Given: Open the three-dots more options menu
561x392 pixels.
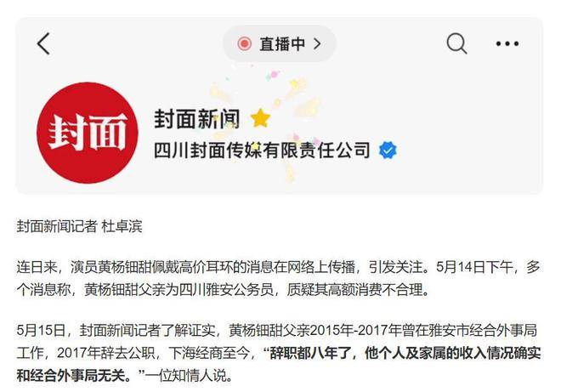Looking at the screenshot, I should (x=507, y=43).
